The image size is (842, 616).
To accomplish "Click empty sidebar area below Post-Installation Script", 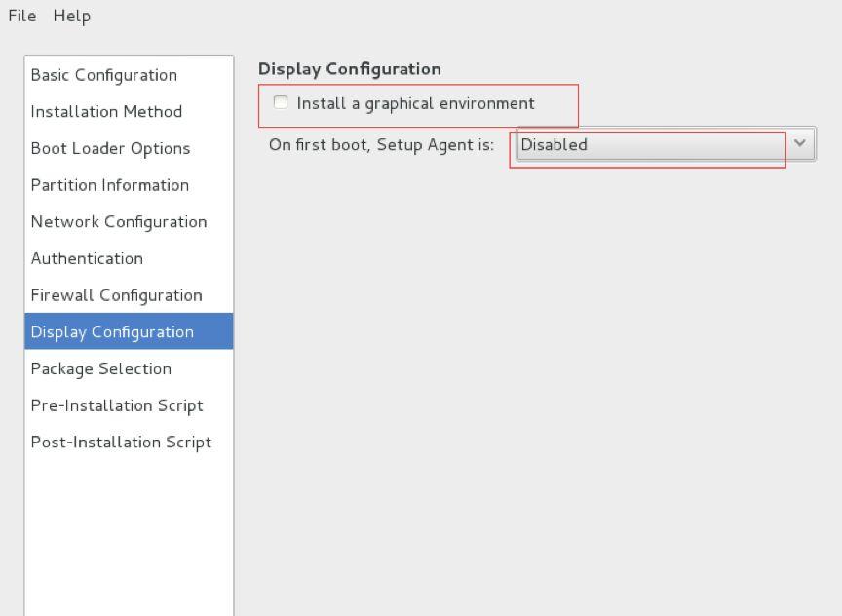I will click(x=129, y=536).
